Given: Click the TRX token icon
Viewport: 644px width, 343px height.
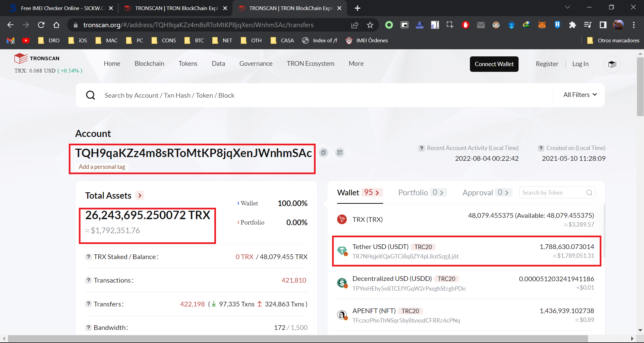Looking at the screenshot, I should coord(342,219).
